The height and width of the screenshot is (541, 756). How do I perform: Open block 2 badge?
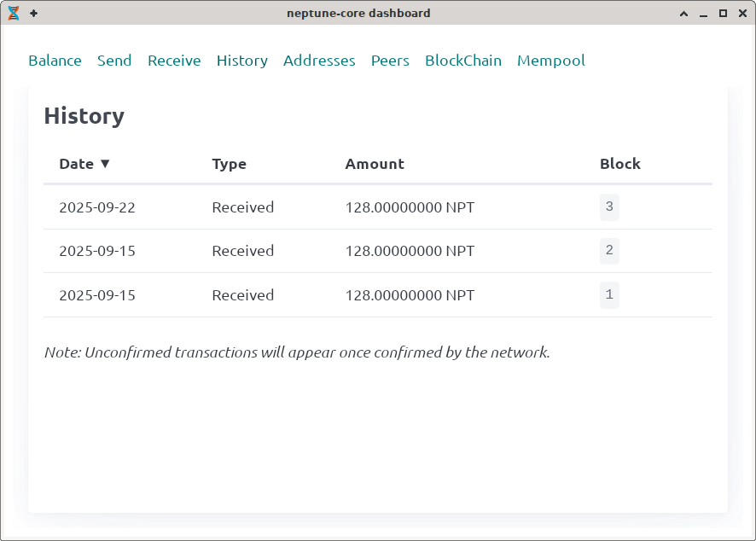pos(609,251)
